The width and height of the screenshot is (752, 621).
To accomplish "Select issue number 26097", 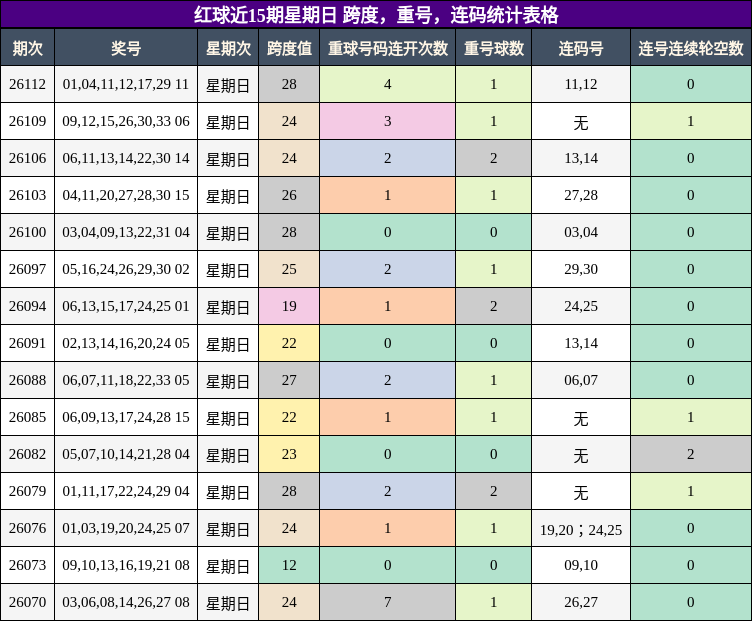I will click(27, 269).
